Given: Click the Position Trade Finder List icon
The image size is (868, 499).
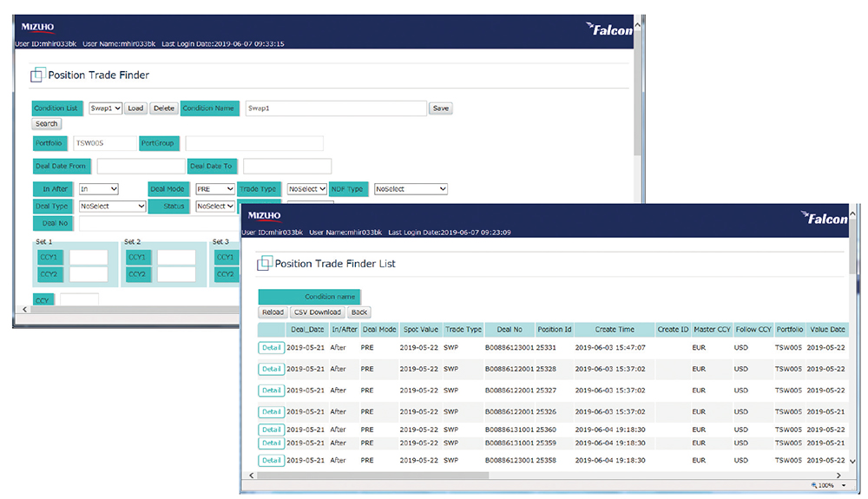Looking at the screenshot, I should click(x=264, y=263).
